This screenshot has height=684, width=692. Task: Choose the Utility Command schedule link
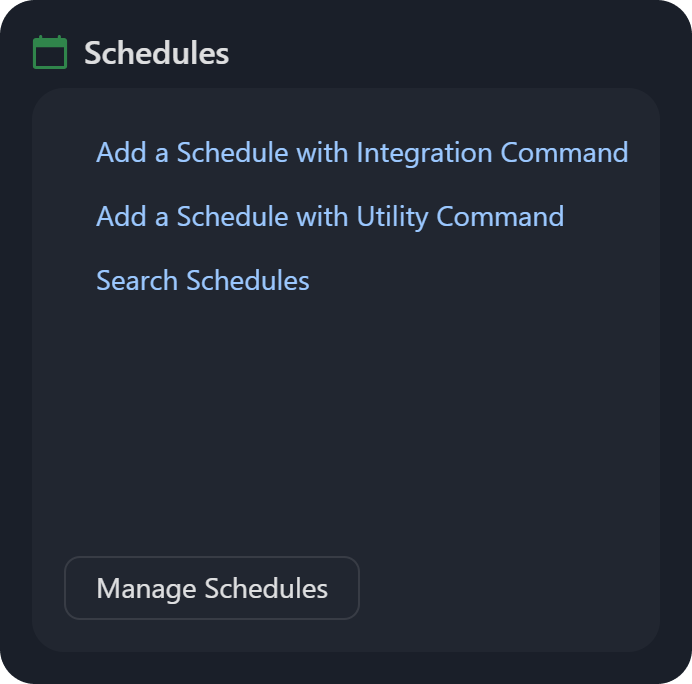tap(330, 217)
